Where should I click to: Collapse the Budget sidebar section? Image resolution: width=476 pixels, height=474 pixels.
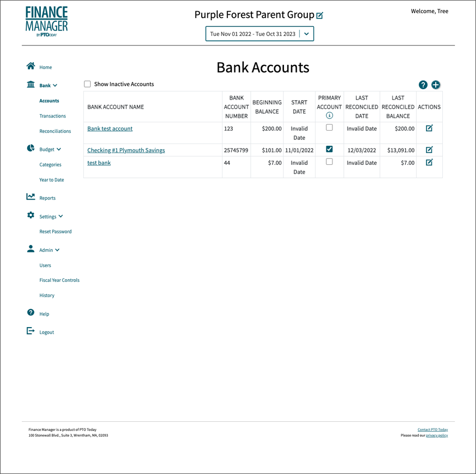point(59,149)
